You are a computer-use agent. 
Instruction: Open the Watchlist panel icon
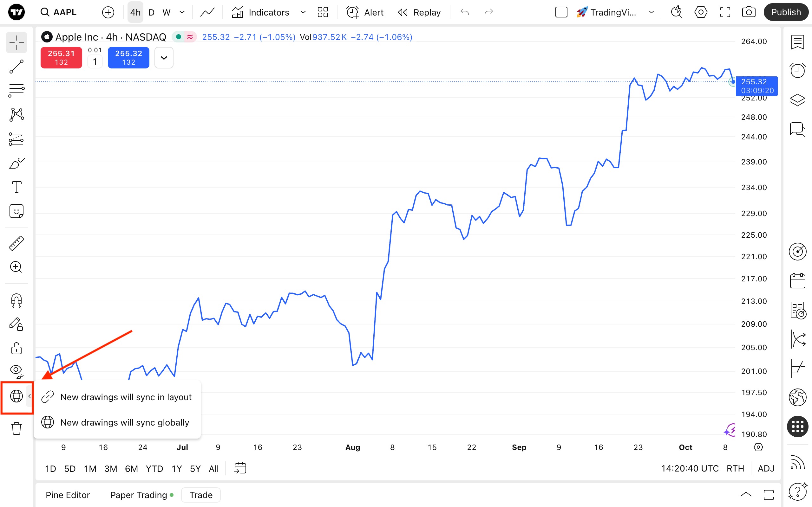click(797, 42)
